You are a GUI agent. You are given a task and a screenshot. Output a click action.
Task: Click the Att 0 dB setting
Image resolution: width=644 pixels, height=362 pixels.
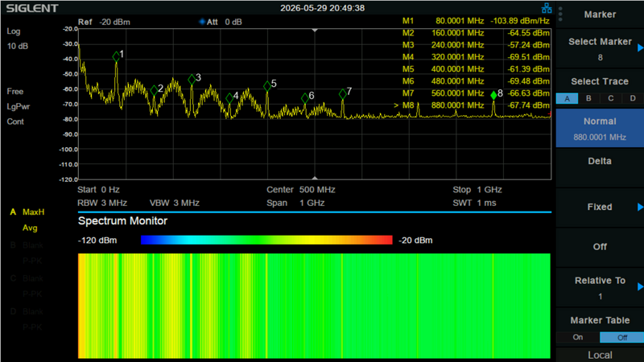click(x=224, y=23)
